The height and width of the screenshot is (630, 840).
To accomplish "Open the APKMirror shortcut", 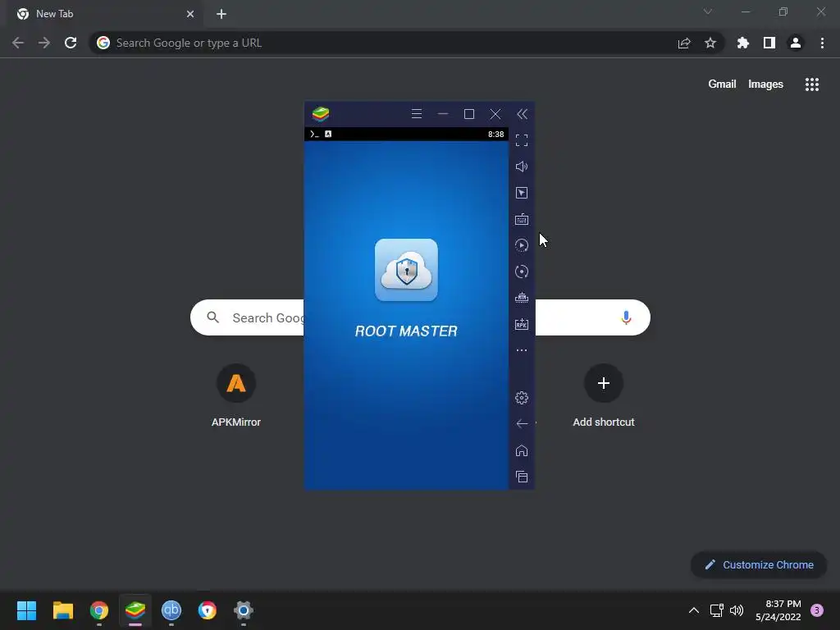I will (235, 395).
